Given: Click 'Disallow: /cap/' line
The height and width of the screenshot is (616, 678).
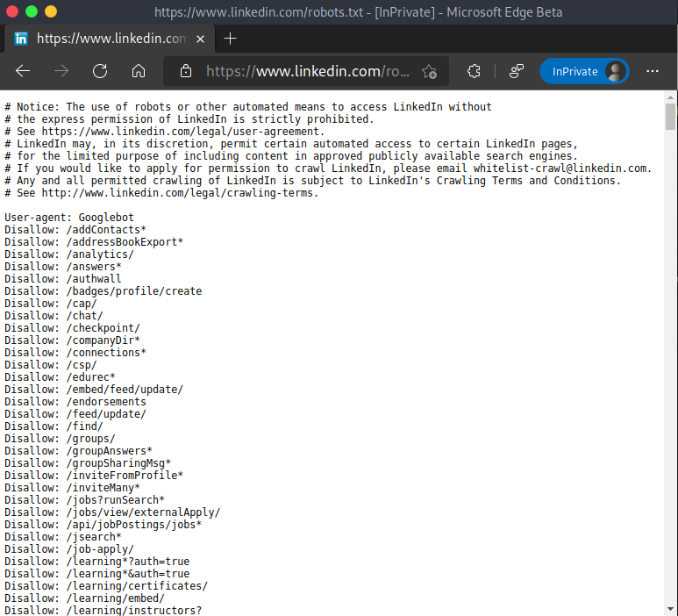Looking at the screenshot, I should point(51,304).
